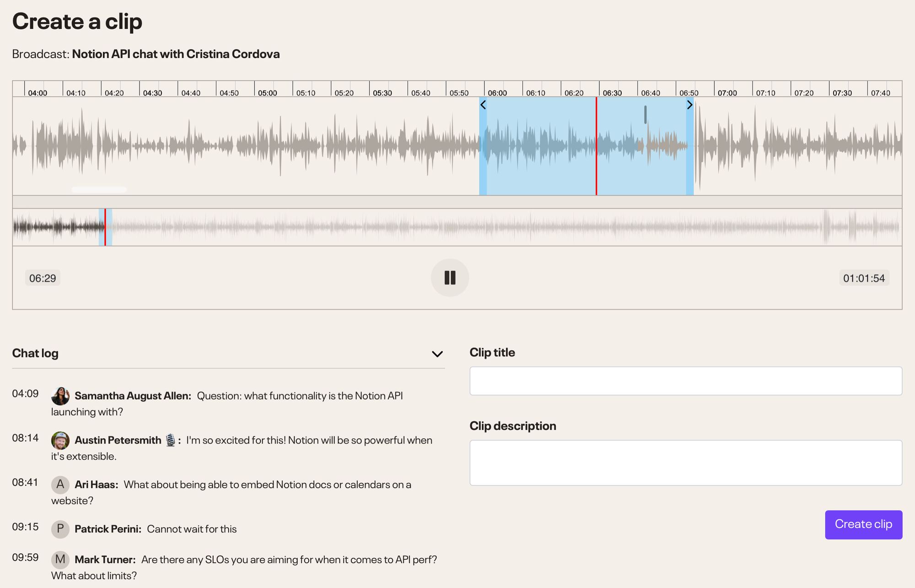Jump to the 09:15 chat timestamp
915x588 pixels.
point(26,527)
